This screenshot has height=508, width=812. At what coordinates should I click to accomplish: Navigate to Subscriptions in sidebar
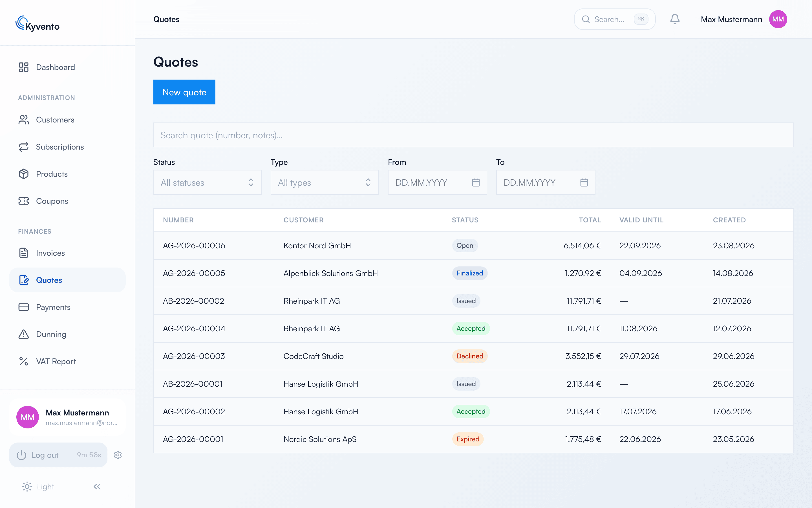[x=67, y=147]
